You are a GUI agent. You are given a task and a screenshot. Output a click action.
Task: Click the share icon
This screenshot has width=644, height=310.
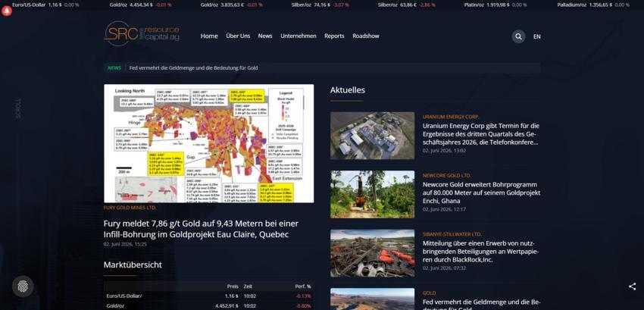point(632,287)
